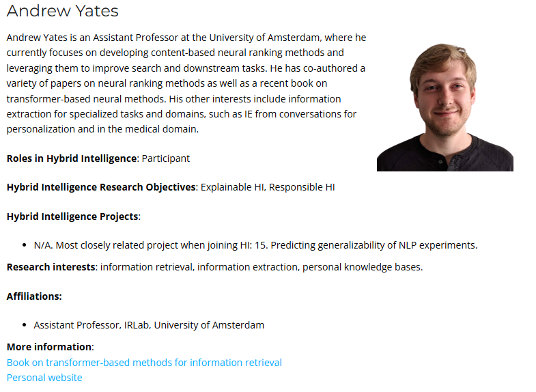The image size is (536, 392).
Task: Click the bio line about transformer-based neural methods
Action: 173,99
